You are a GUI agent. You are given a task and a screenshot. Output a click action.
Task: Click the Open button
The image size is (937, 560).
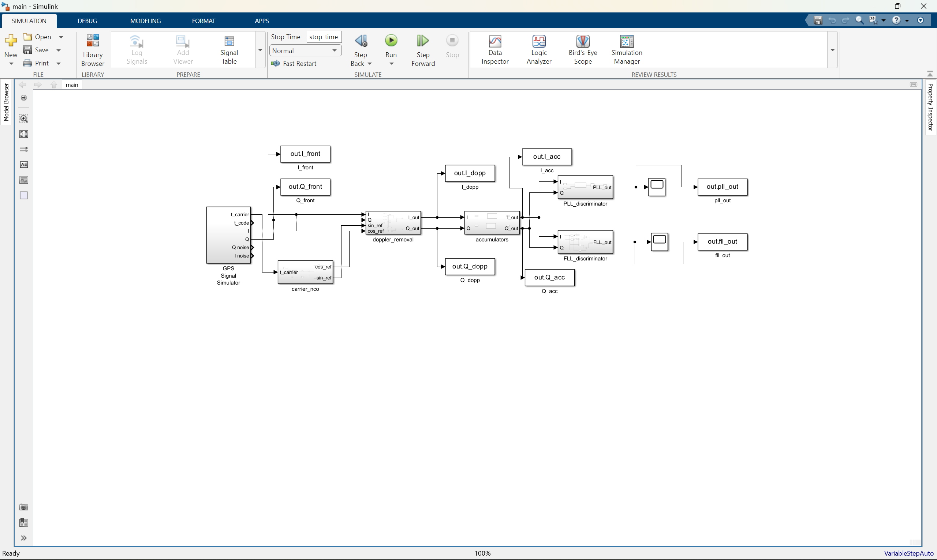click(x=38, y=37)
